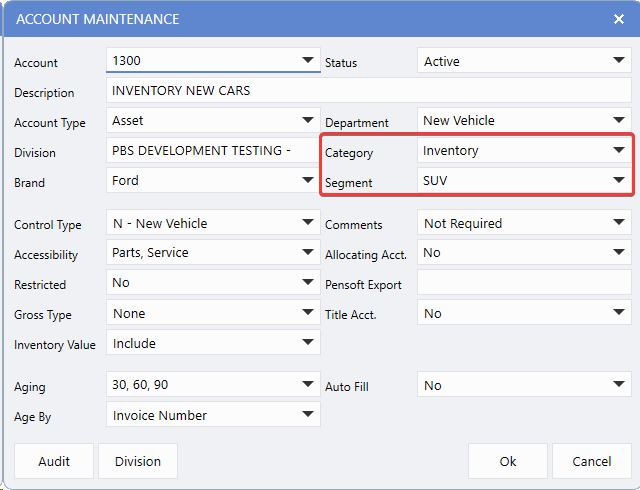Expand the Department dropdown showing New Vehicle
Viewport: 640px width, 490px height.
[x=619, y=121]
